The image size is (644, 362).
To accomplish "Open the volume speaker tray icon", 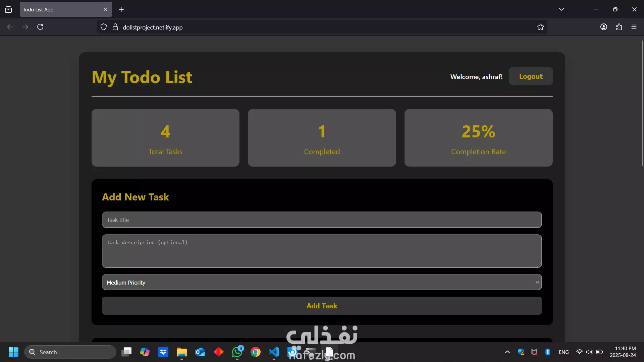I will click(589, 352).
